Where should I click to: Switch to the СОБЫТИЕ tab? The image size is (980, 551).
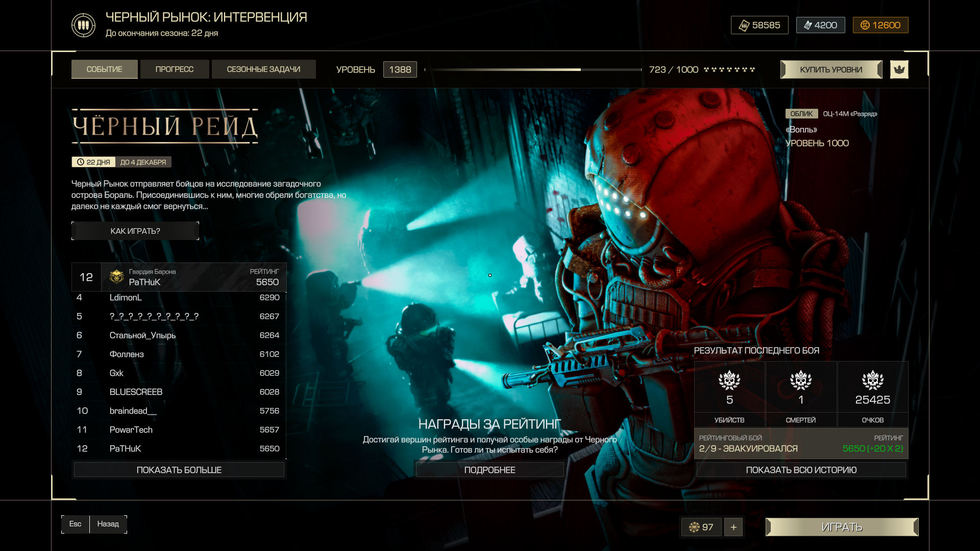(x=105, y=69)
